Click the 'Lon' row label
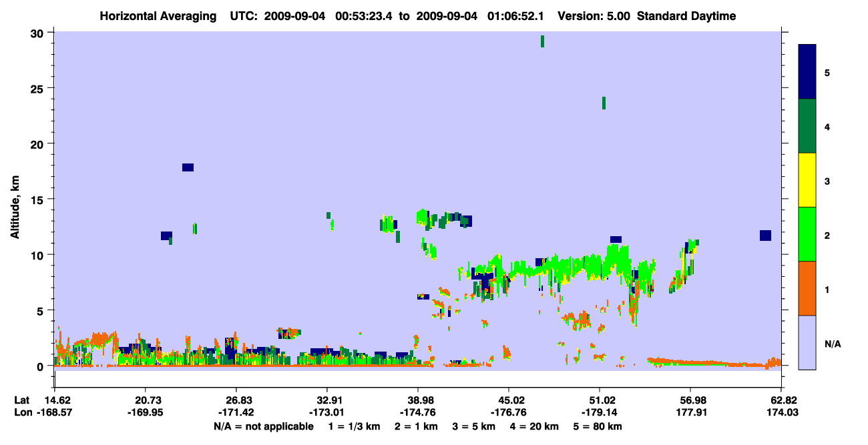Image resolution: width=868 pixels, height=445 pixels. coord(22,412)
